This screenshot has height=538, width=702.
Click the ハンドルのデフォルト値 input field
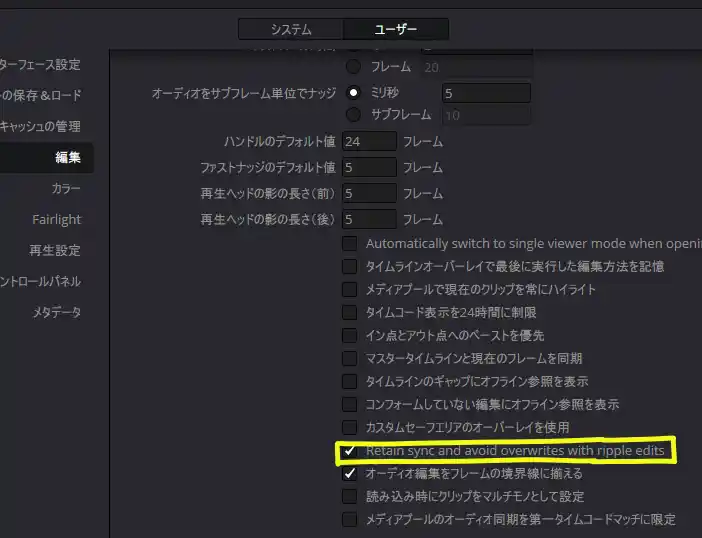[x=369, y=142]
